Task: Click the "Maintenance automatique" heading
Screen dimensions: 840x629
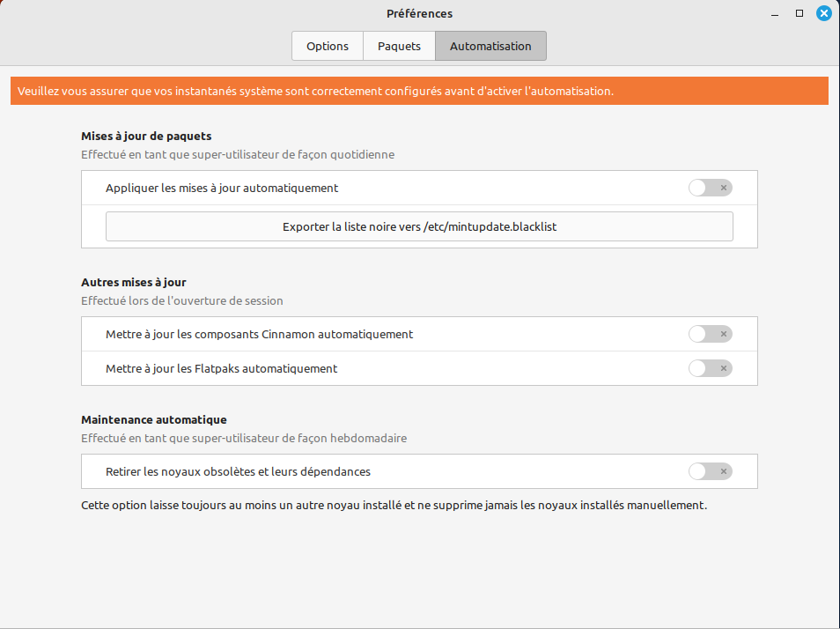Action: click(x=154, y=419)
